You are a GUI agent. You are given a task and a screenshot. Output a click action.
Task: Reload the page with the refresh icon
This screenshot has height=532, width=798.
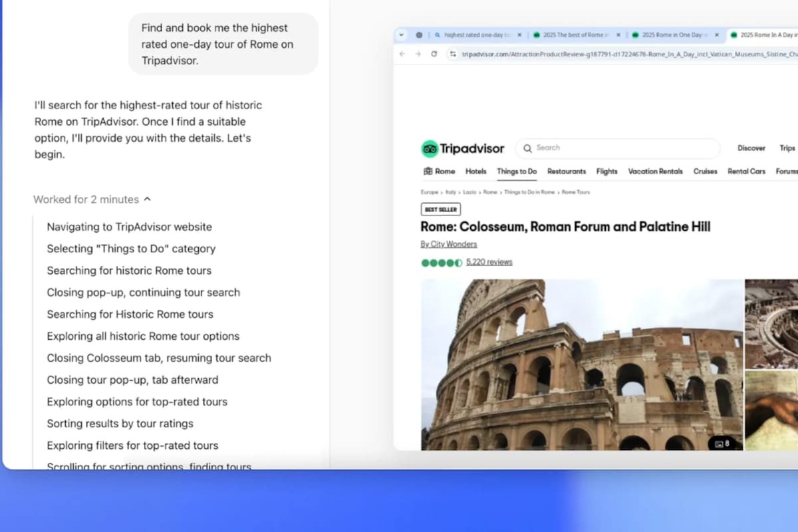click(x=434, y=54)
